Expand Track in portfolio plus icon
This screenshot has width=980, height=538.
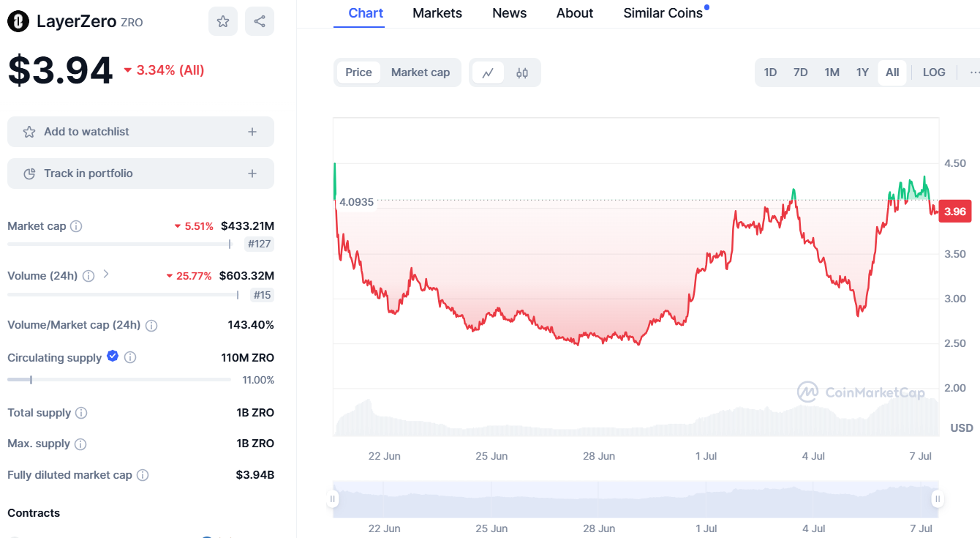click(x=252, y=173)
